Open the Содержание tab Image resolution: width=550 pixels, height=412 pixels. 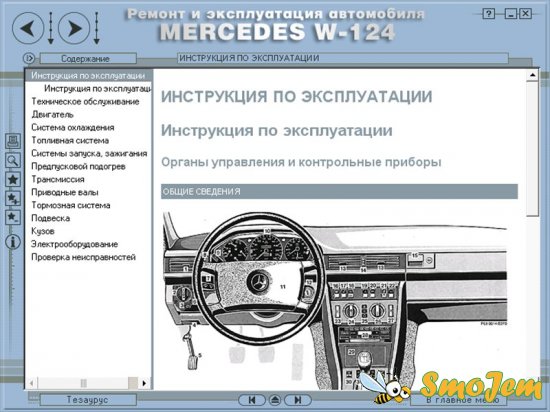pyautogui.click(x=88, y=58)
